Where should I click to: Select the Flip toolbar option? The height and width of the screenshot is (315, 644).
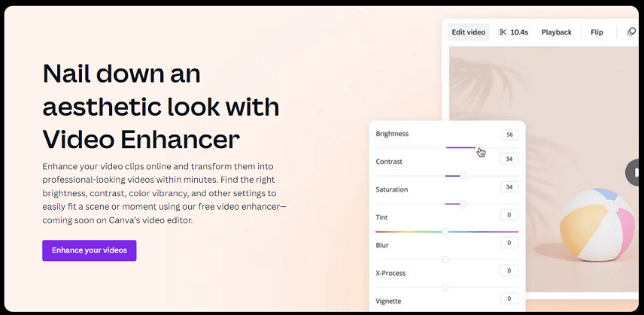(597, 32)
